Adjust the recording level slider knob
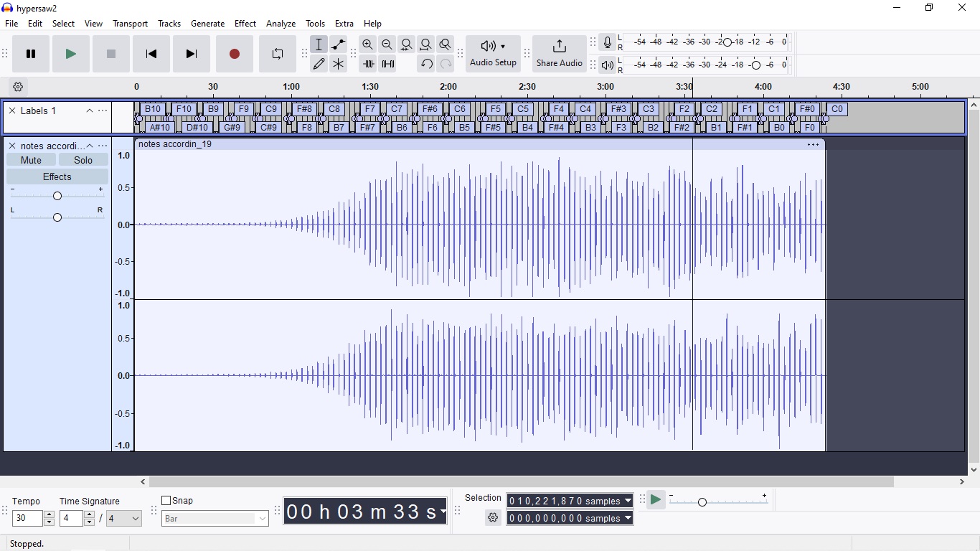Viewport: 980px width, 551px height. pos(727,42)
